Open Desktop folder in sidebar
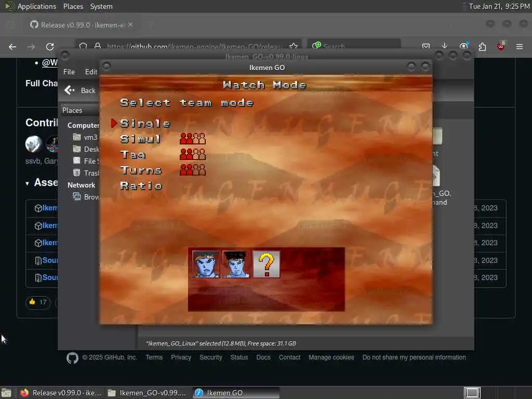The height and width of the screenshot is (399, 532). coord(86,149)
